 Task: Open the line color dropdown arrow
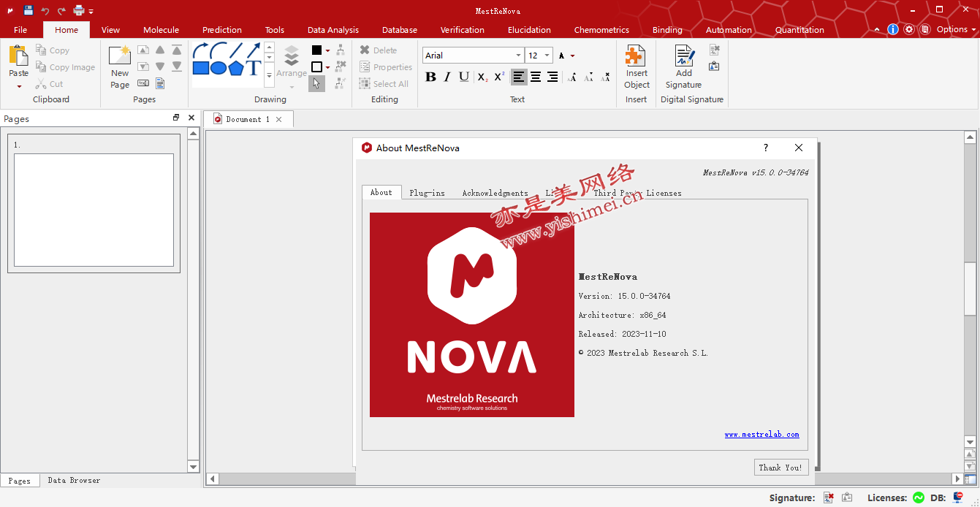327,50
